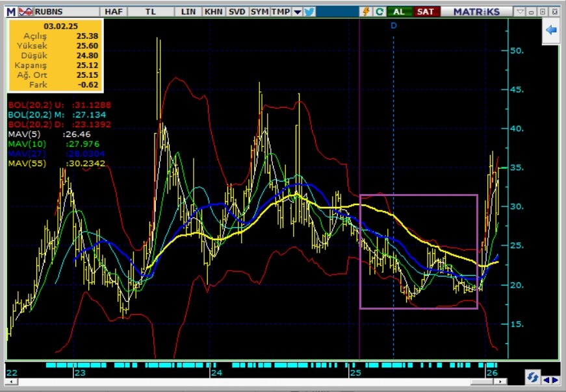Image resolution: width=566 pixels, height=392 pixels.
Task: Click the refresh icon at bottom right
Action: coord(532,378)
